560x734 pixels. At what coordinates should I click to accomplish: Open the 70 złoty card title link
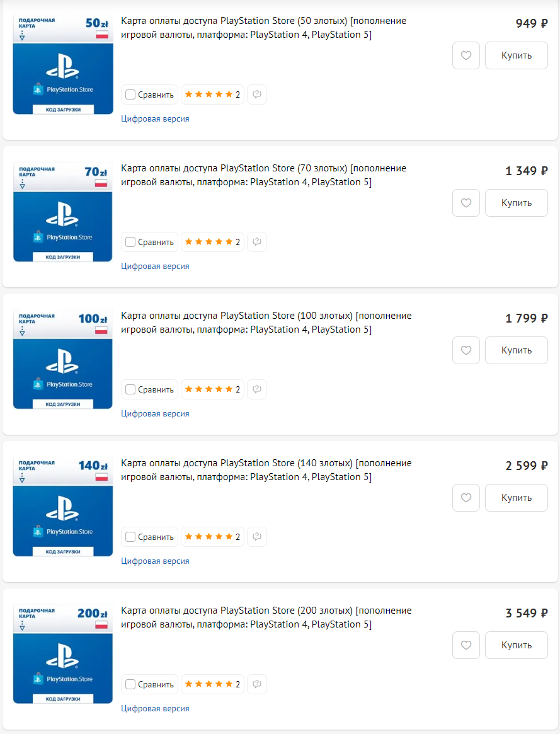pos(263,175)
